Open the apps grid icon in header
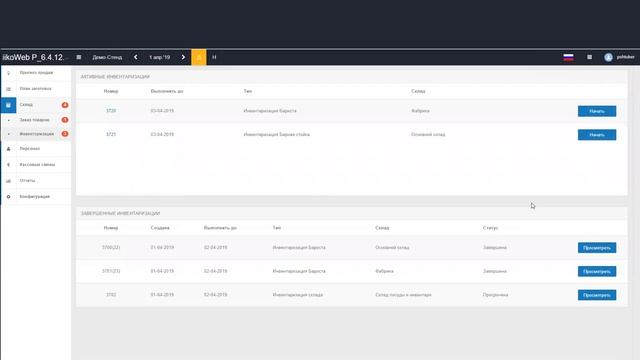This screenshot has height=360, width=640. click(x=589, y=57)
